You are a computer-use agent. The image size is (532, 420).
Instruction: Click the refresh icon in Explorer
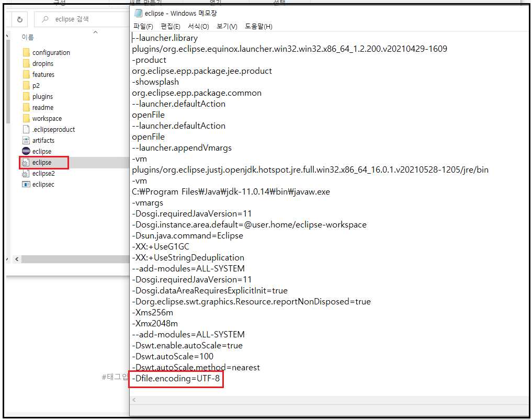pos(20,19)
